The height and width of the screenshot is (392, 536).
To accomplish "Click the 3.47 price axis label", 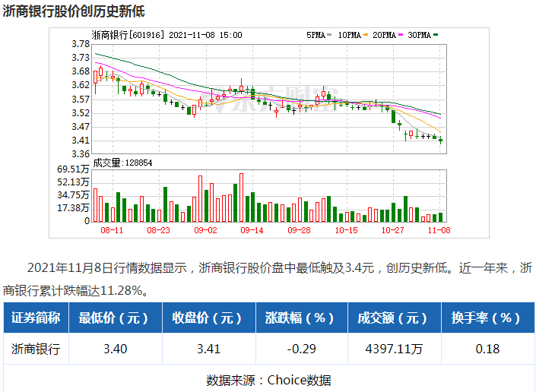I will coord(81,127).
